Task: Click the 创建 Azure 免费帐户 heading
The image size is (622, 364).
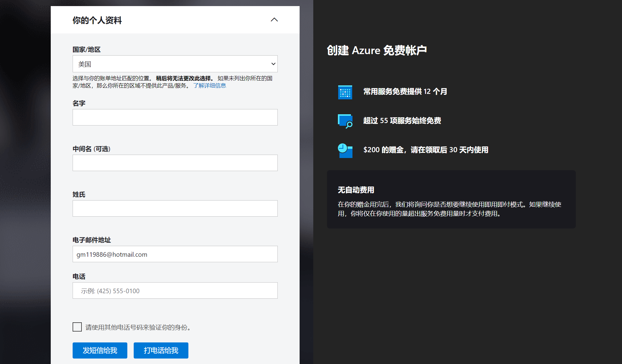Action: [377, 50]
